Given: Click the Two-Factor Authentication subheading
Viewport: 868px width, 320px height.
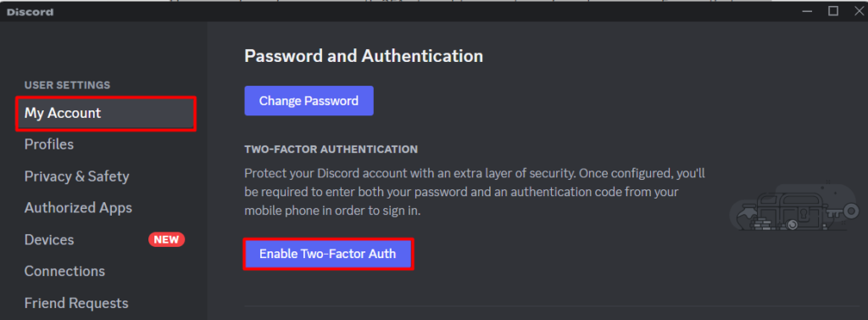Looking at the screenshot, I should pyautogui.click(x=331, y=149).
